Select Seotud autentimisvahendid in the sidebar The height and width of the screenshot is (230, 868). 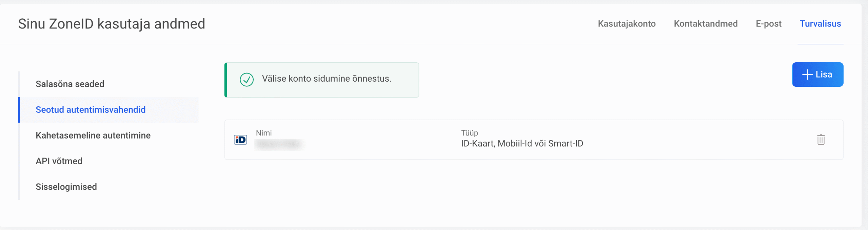pyautogui.click(x=91, y=110)
